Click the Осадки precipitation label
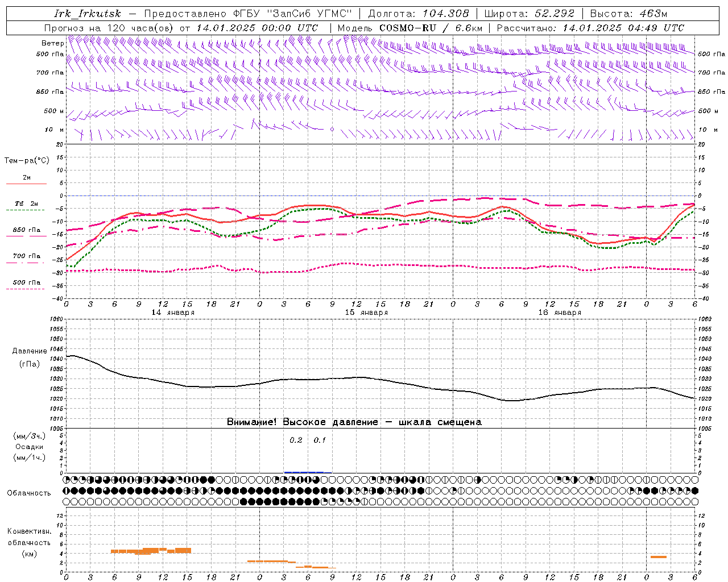 click(x=30, y=447)
